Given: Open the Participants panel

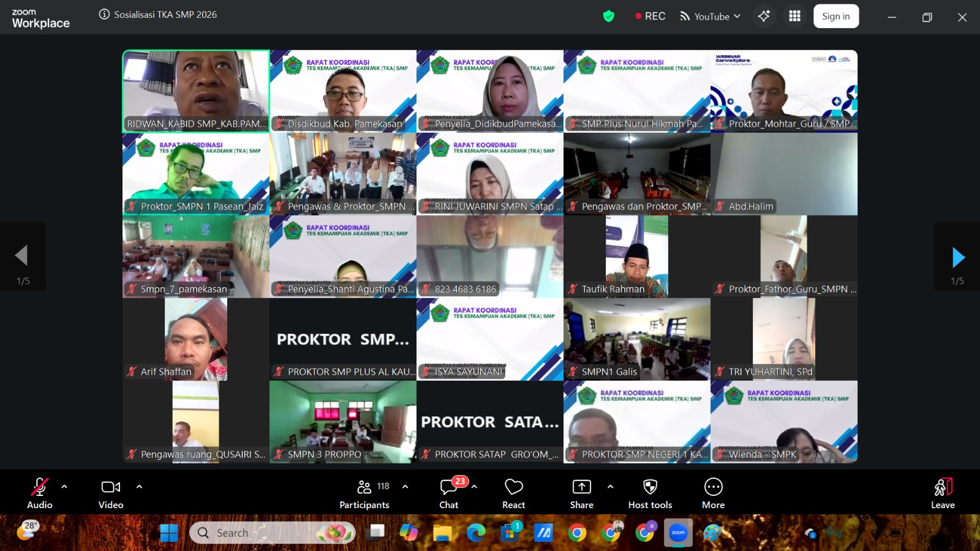Looking at the screenshot, I should point(364,493).
